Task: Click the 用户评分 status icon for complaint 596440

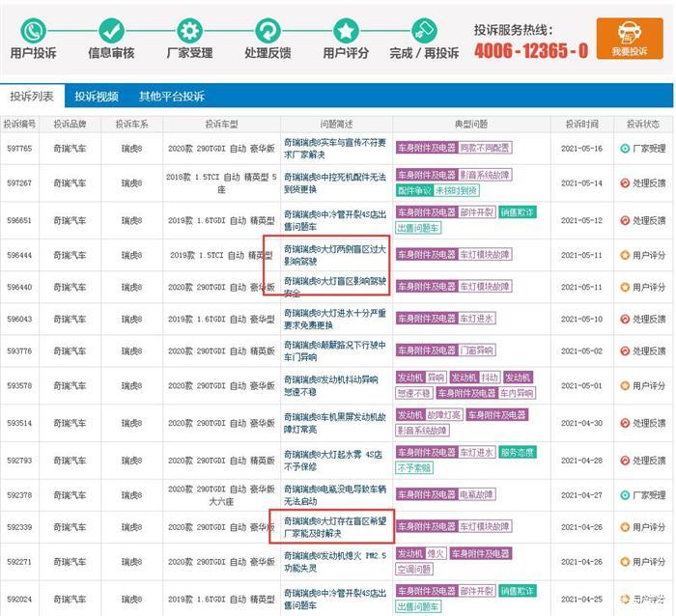Action: (625, 287)
